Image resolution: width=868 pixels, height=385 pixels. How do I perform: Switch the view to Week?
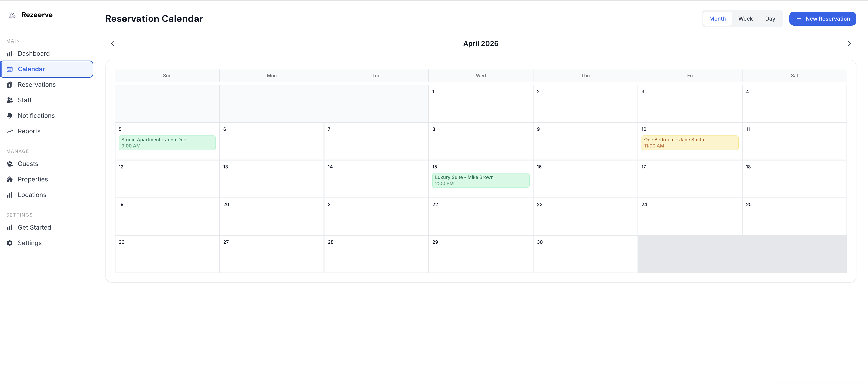pos(745,19)
